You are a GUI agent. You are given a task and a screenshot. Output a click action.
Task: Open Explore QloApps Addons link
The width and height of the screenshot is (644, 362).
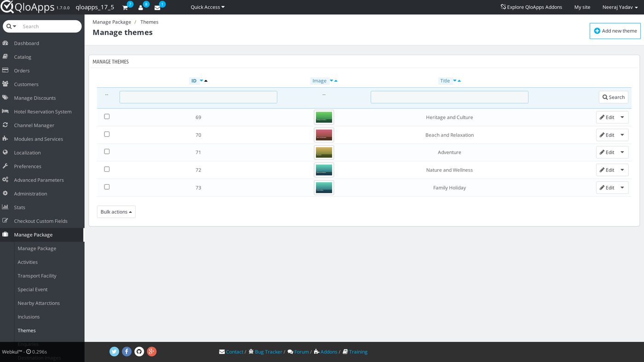coord(531,7)
